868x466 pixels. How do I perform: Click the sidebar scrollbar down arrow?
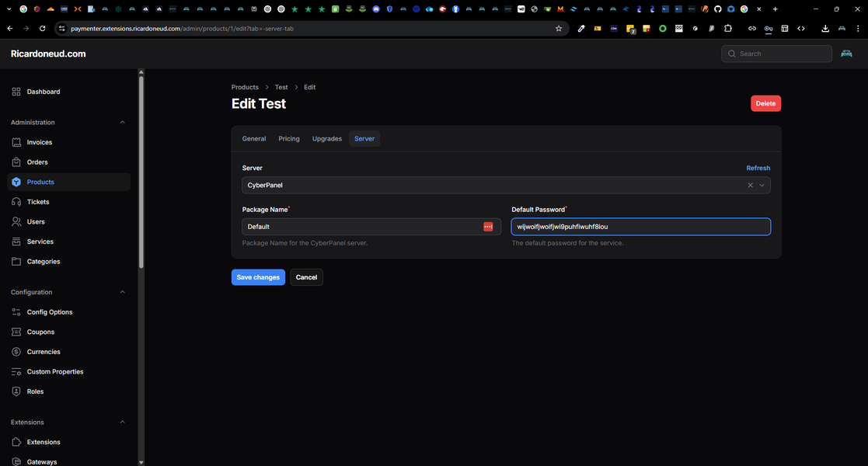point(141,462)
